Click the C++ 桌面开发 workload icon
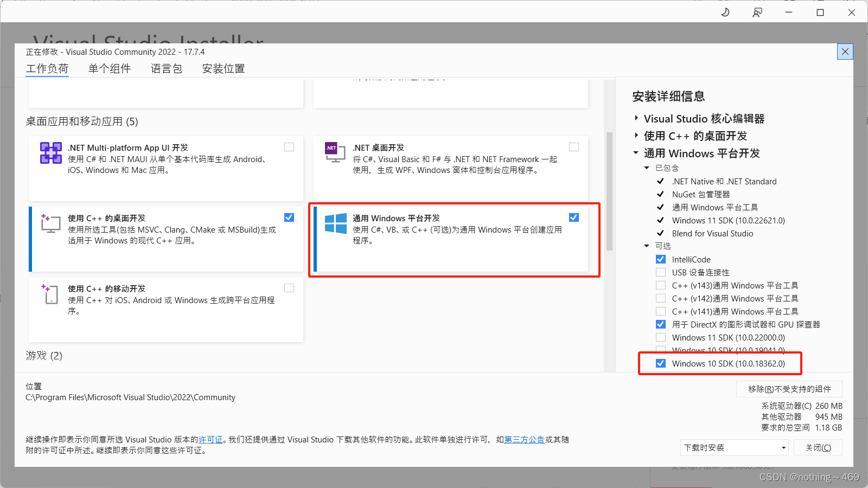Screen dimensions: 868x488 click(50, 223)
